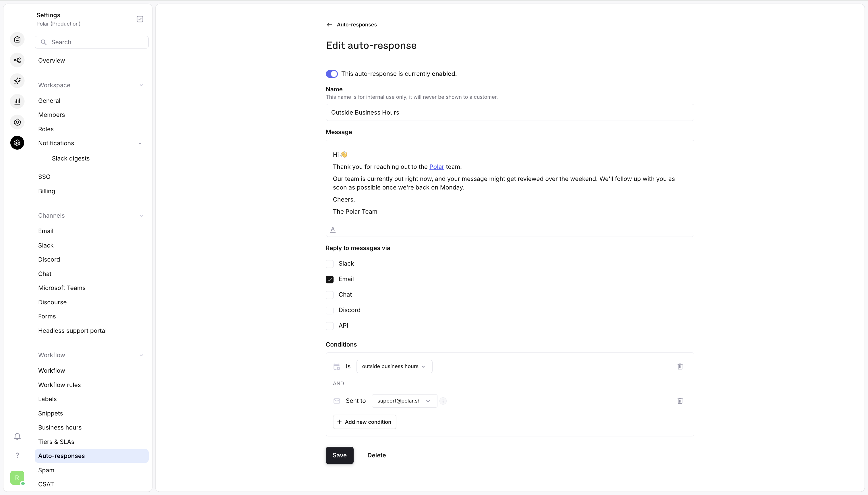This screenshot has height=495, width=868.
Task: Delete the outside business hours condition
Action: [x=680, y=366]
